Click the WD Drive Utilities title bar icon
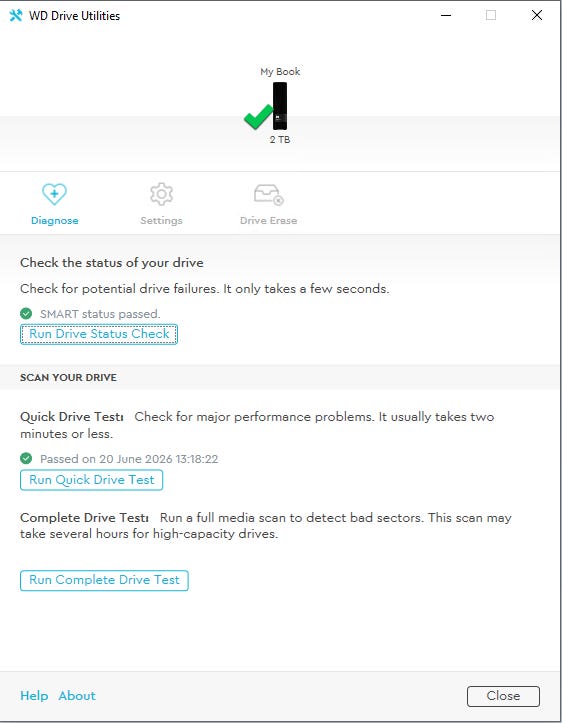Image resolution: width=562 pixels, height=723 pixels. (16, 15)
